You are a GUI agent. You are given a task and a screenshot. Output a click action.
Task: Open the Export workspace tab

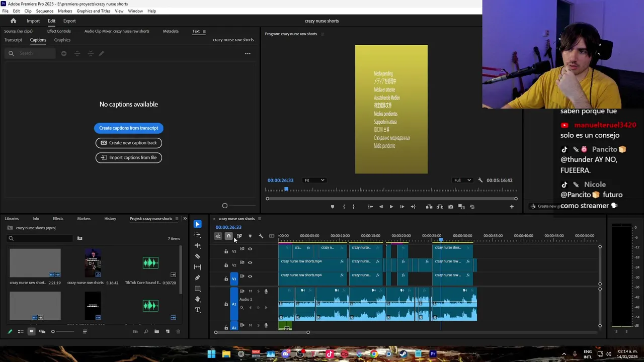tap(69, 21)
